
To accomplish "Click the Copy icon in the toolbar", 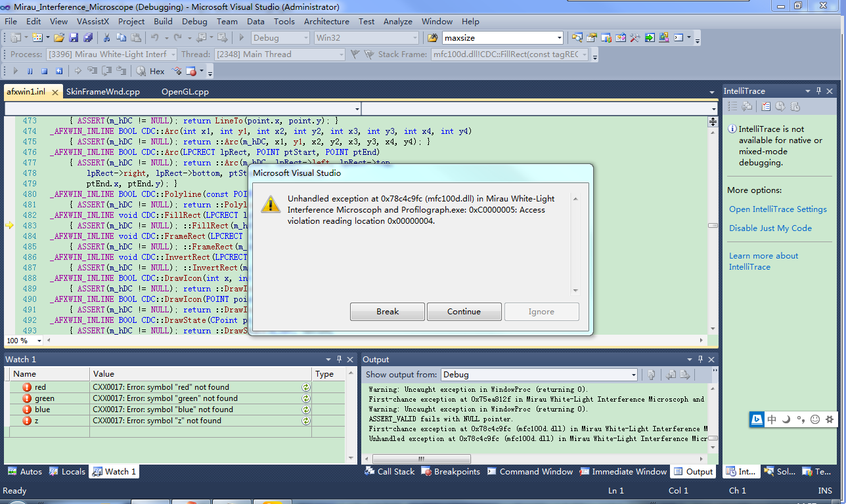I will (x=122, y=38).
